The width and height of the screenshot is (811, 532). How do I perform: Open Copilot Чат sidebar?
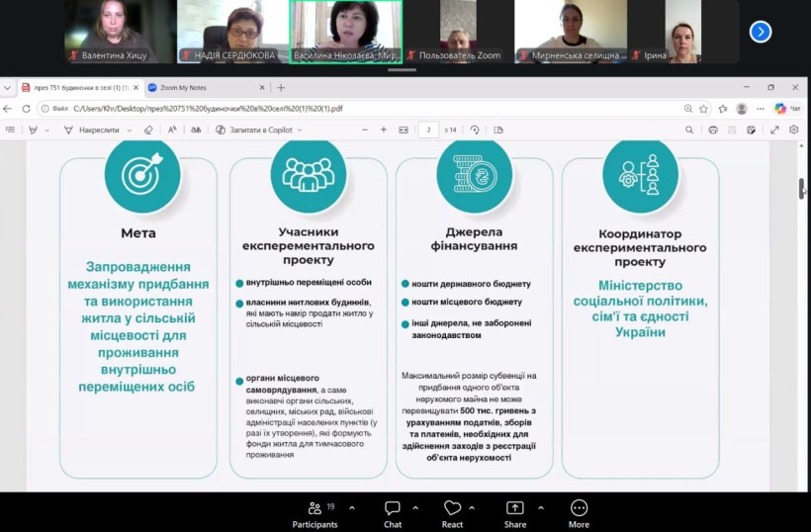[787, 109]
